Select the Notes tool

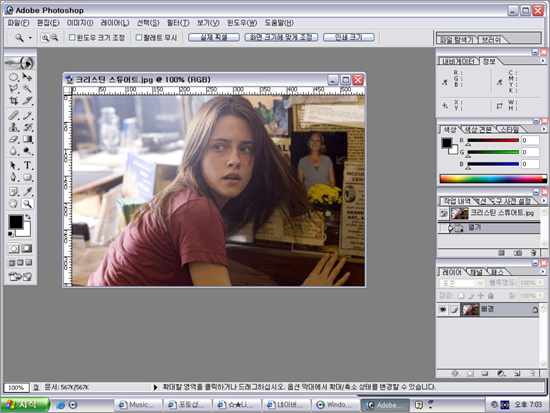tap(13, 192)
